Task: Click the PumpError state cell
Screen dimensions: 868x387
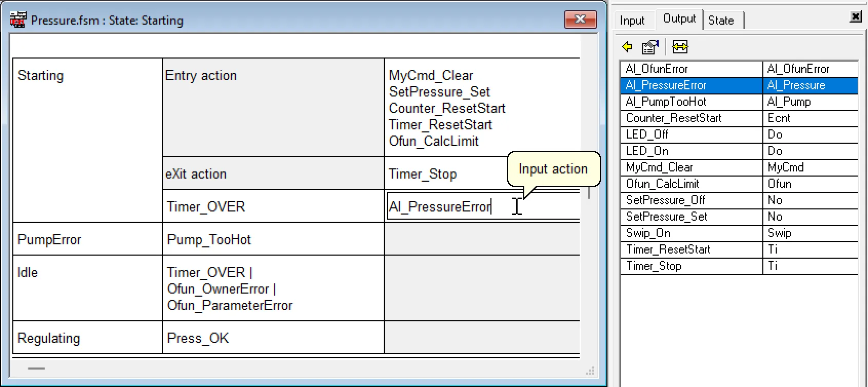Action: pyautogui.click(x=88, y=239)
